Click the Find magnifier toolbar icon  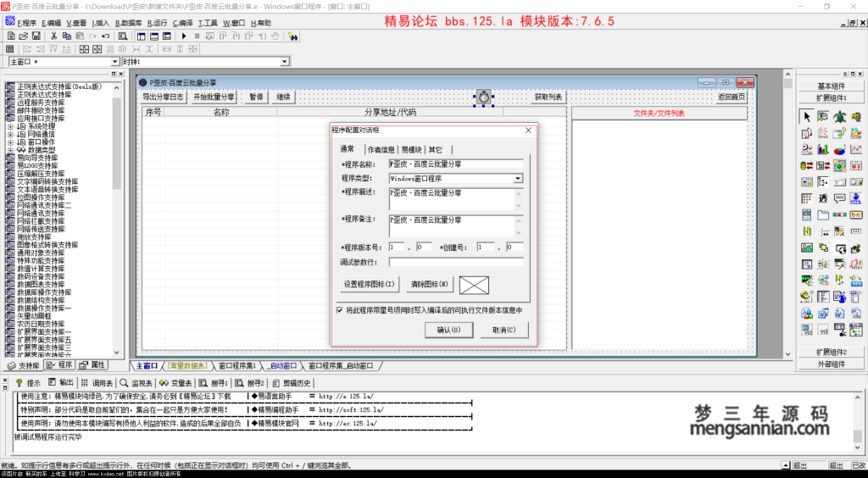click(x=123, y=36)
